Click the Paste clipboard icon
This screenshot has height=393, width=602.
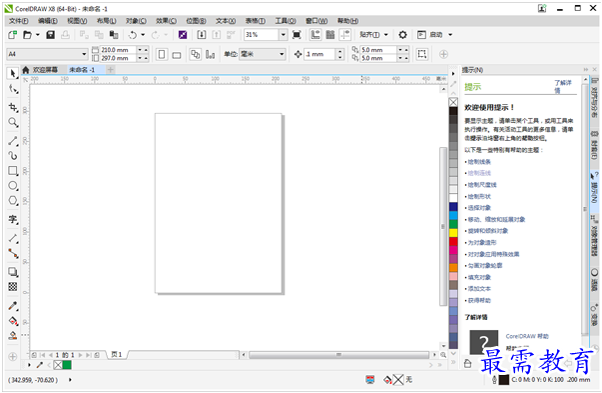coord(114,35)
